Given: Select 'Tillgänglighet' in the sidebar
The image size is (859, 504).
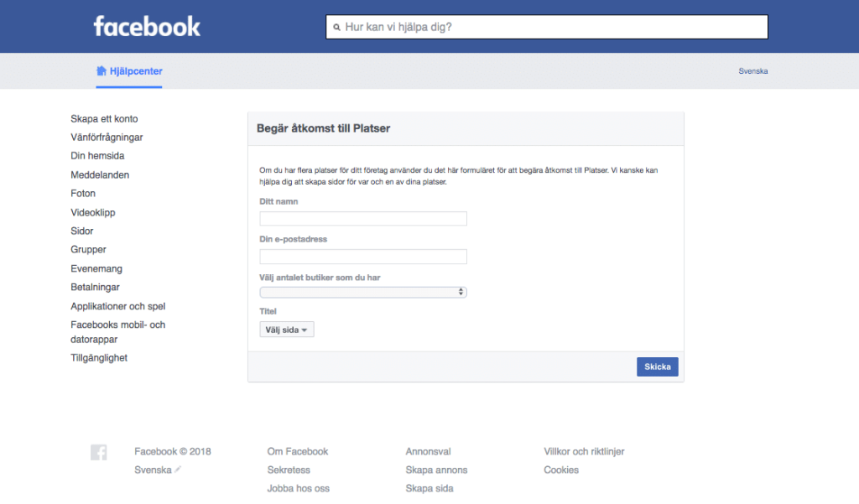Looking at the screenshot, I should [99, 357].
